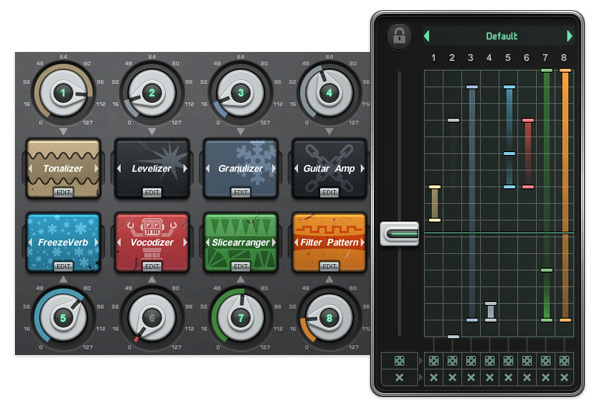This screenshot has height=400, width=600.
Task: Randomize column 7 with its dice icon
Action: pyautogui.click(x=546, y=361)
